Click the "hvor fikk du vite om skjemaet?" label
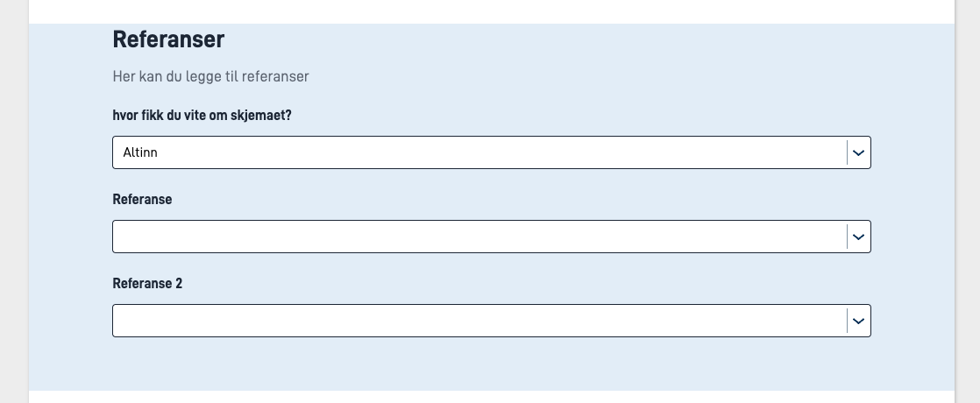This screenshot has height=403, width=980. click(202, 115)
